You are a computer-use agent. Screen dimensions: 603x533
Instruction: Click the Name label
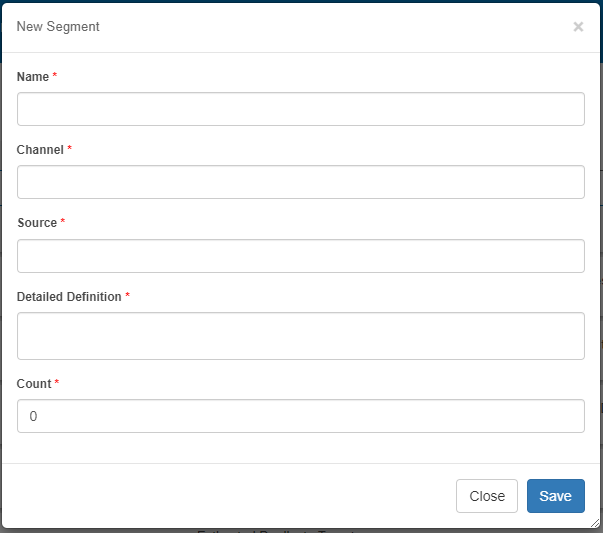click(33, 77)
